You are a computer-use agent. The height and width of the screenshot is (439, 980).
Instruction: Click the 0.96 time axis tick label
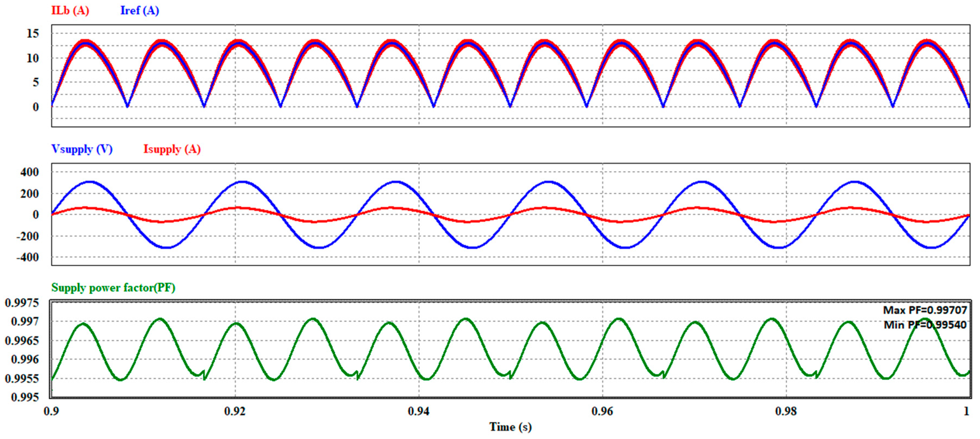pos(602,411)
